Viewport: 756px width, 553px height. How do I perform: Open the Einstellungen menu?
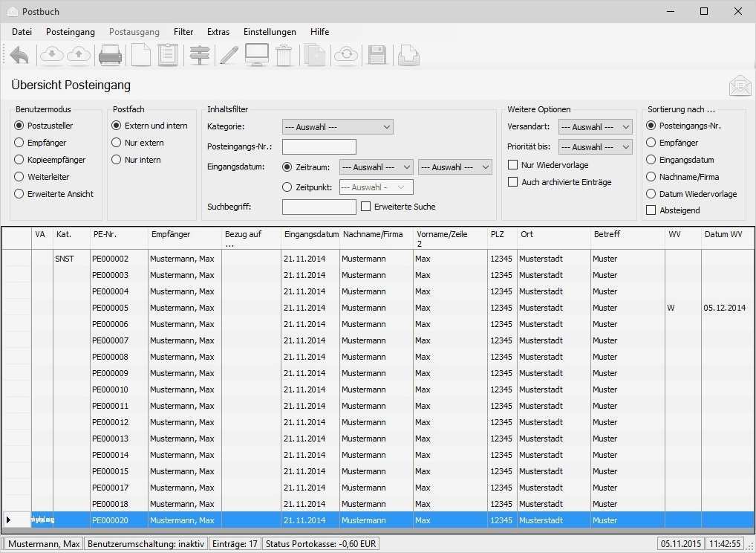(x=270, y=31)
